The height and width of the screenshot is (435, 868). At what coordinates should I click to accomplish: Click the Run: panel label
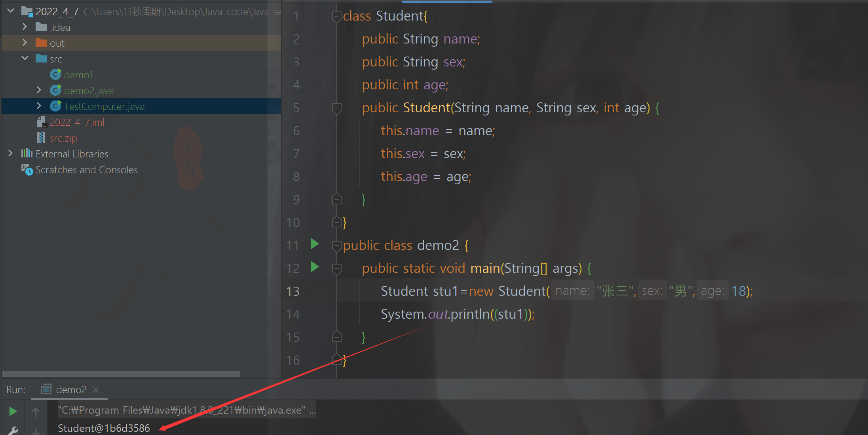coord(16,390)
